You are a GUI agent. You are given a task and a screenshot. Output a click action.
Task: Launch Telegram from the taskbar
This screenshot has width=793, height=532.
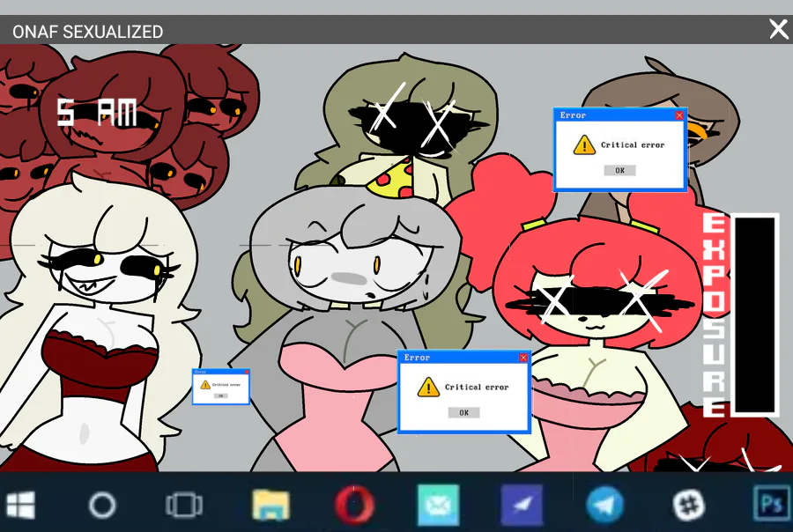click(604, 505)
